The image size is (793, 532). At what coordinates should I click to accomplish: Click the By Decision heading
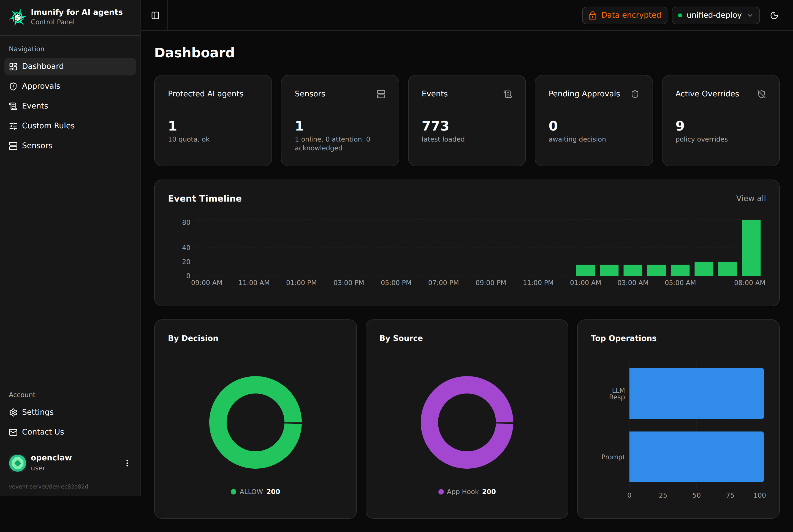193,338
